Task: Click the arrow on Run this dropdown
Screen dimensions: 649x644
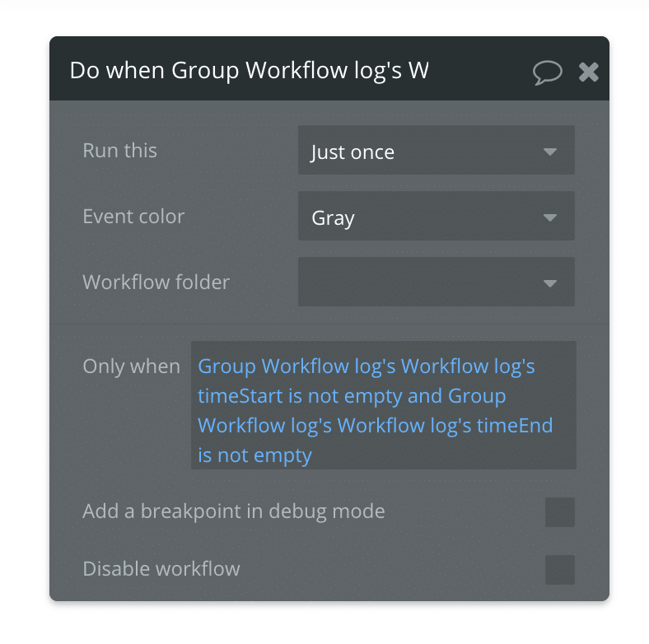Action: pyautogui.click(x=550, y=152)
